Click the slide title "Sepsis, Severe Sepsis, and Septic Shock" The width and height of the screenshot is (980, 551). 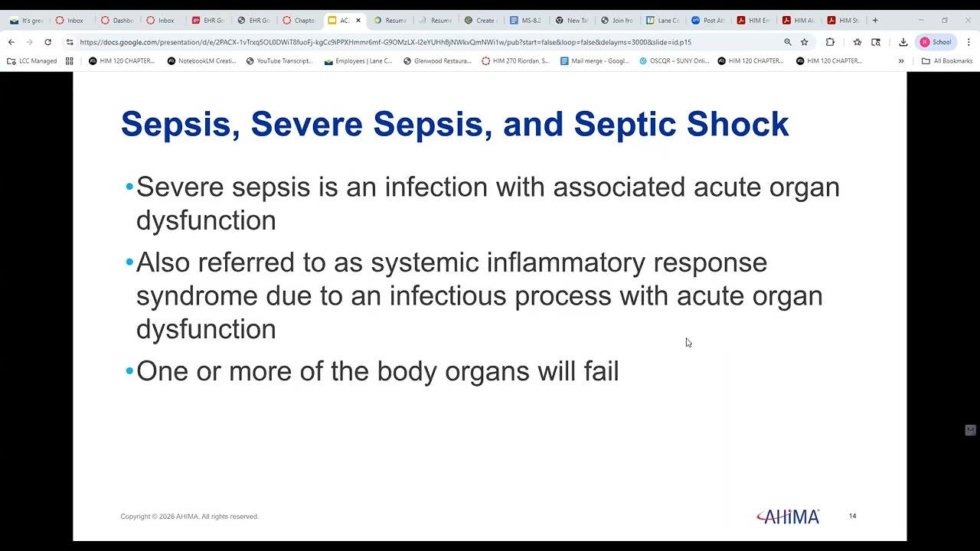(455, 124)
